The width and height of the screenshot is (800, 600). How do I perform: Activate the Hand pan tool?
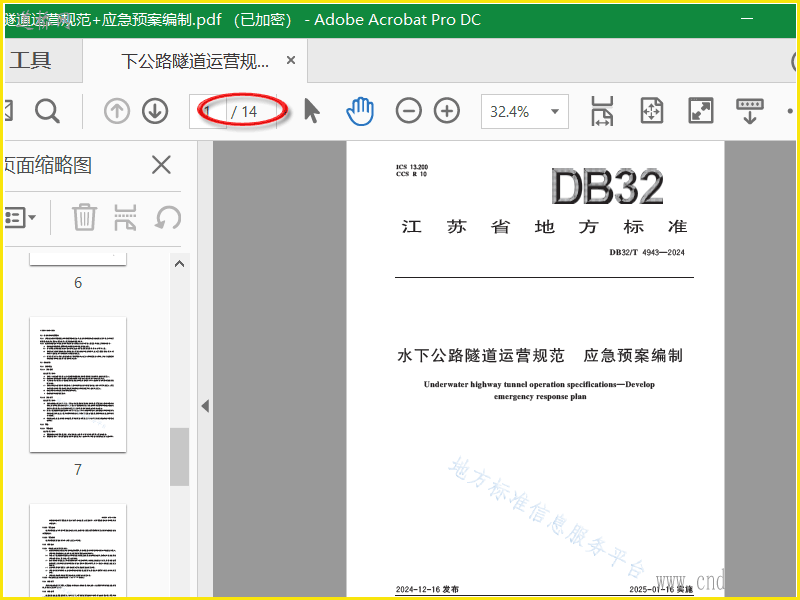(360, 111)
